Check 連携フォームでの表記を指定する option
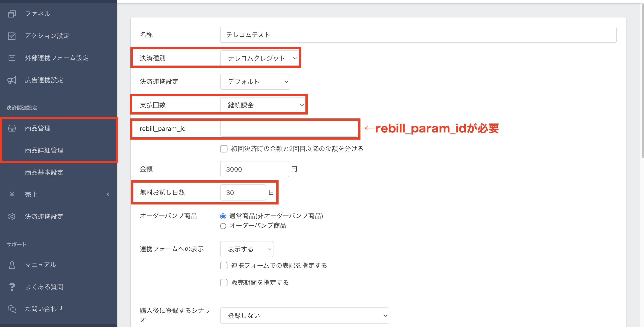Screen dimensions: 644x327 click(x=224, y=266)
